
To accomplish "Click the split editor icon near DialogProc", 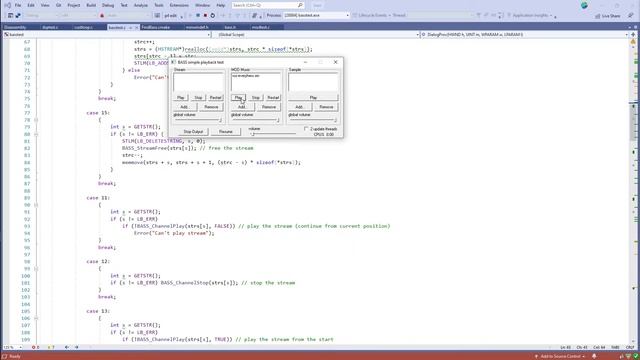I will [x=633, y=35].
